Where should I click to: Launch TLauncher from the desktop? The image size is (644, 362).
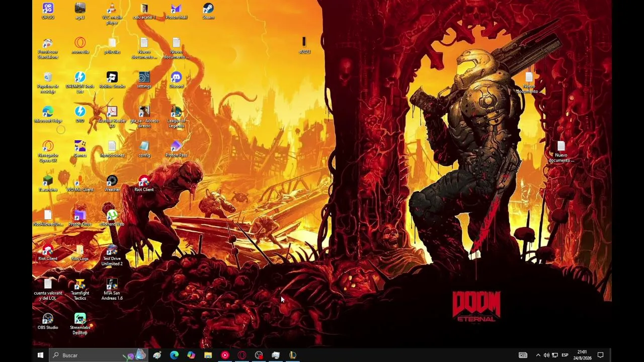pos(48,184)
